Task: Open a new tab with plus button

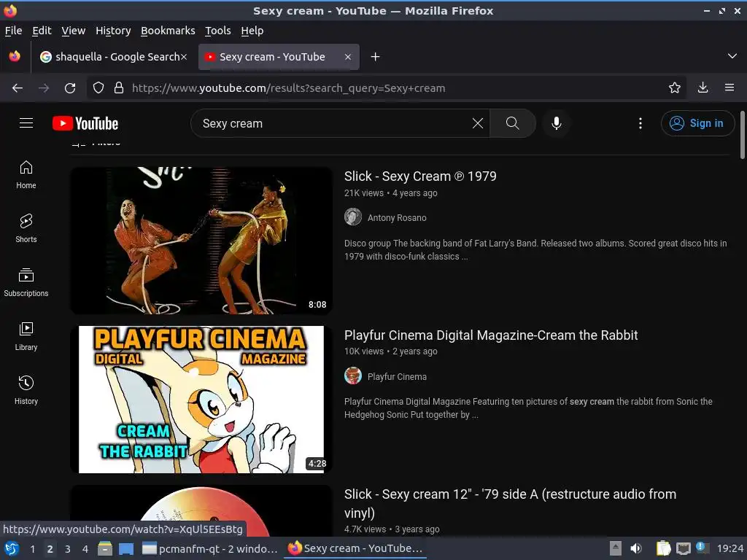Action: (x=376, y=57)
